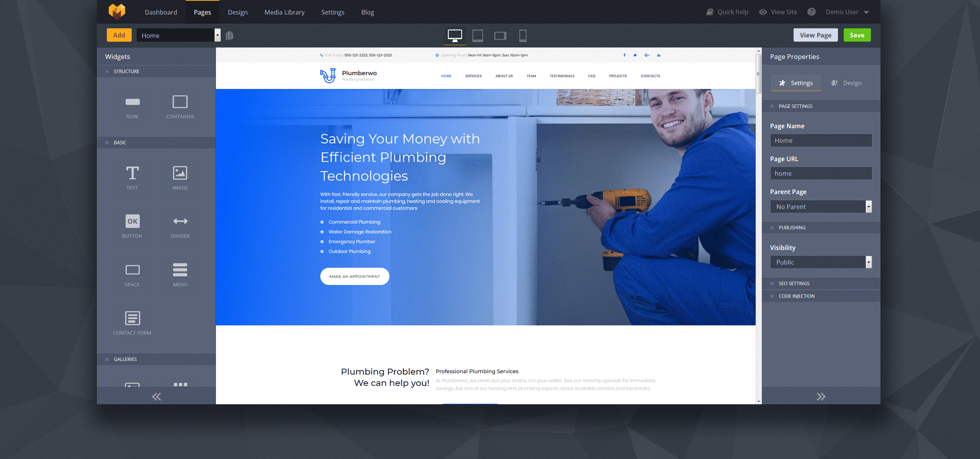Open the Demo User menu
Viewport: 980px width, 459px height.
[x=847, y=12]
